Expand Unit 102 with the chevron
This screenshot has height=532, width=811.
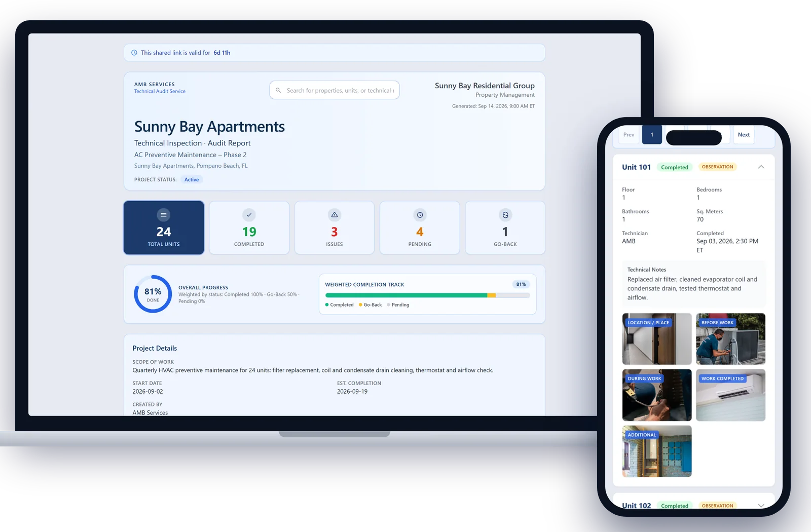click(761, 505)
